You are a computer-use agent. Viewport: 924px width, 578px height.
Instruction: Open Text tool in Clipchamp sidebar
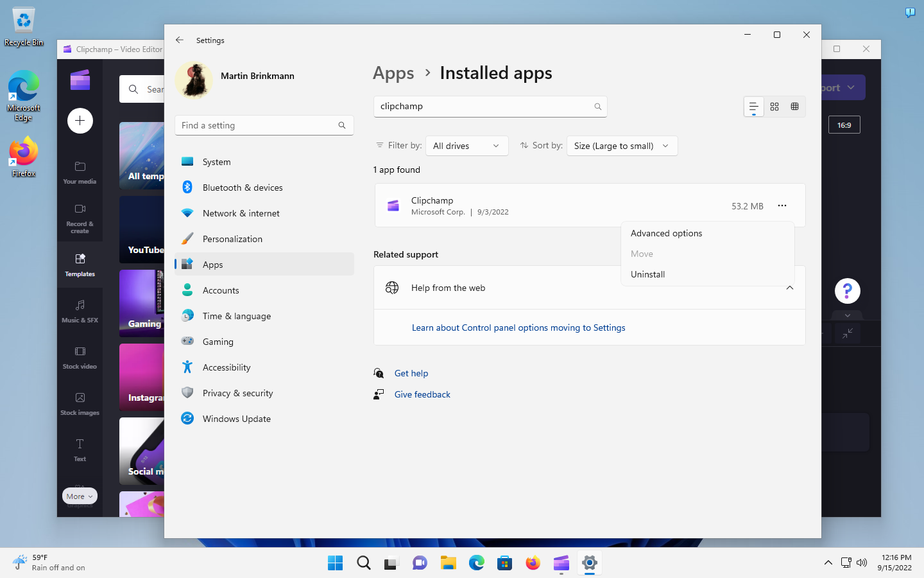coord(80,450)
